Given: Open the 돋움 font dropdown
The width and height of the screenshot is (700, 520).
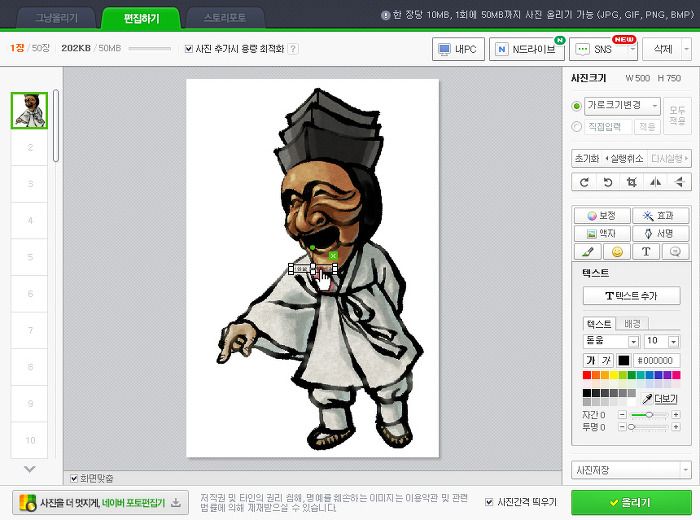Looking at the screenshot, I should click(x=612, y=341).
